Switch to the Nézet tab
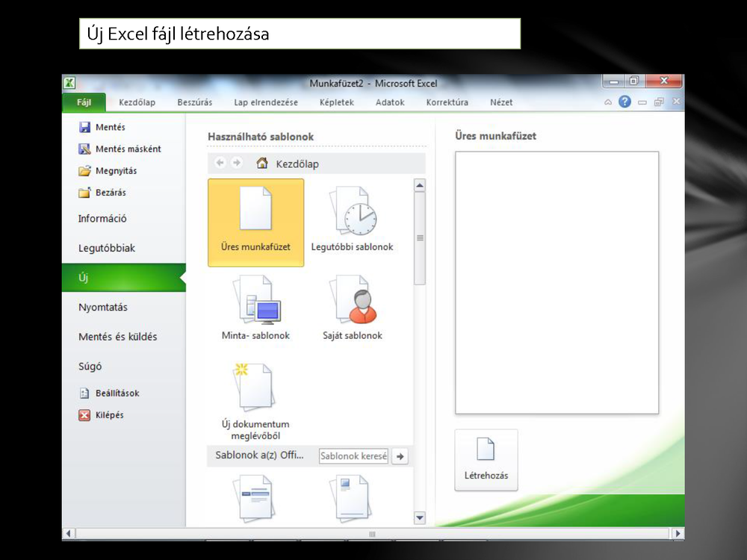Screen dimensions: 747x560 (501, 102)
